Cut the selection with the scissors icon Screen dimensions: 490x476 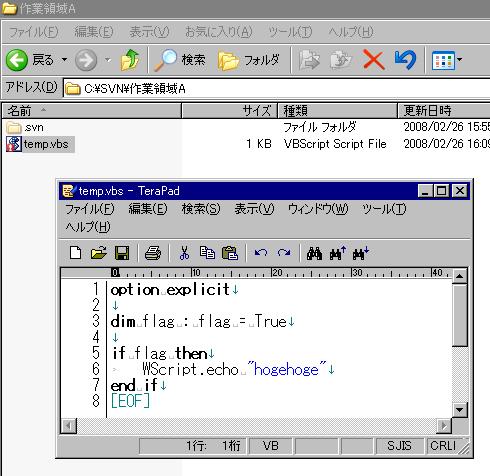tap(184, 253)
